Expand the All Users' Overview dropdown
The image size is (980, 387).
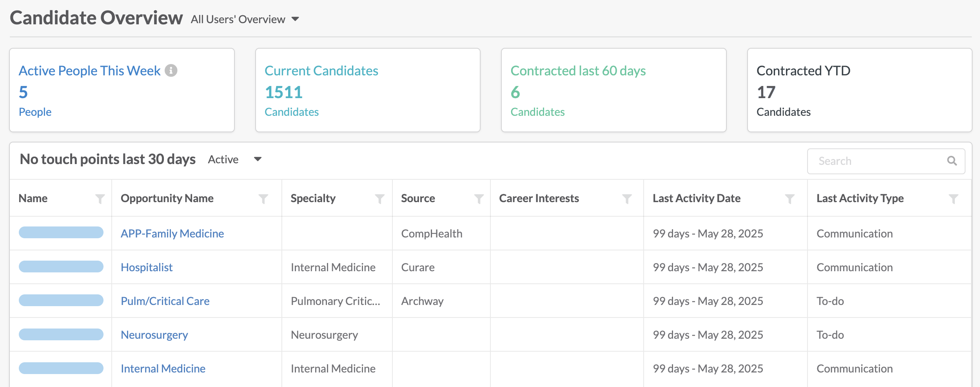tap(245, 19)
